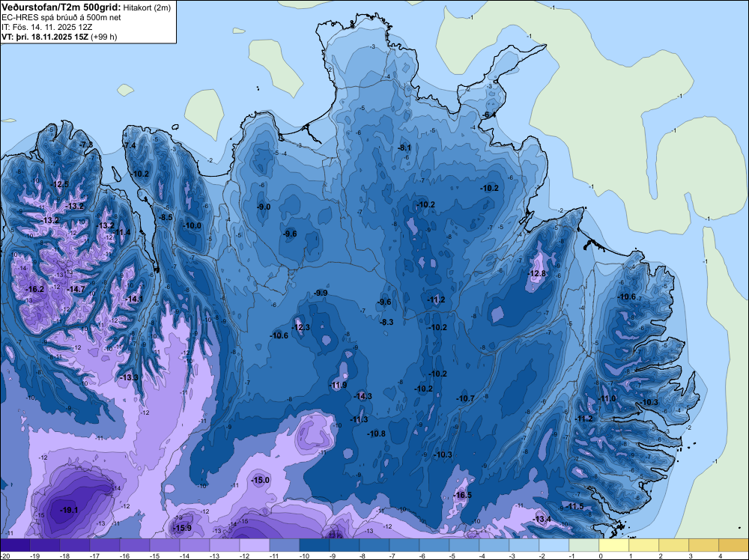Click the -16.2 temperature label
749x560 pixels.
[x=34, y=289]
